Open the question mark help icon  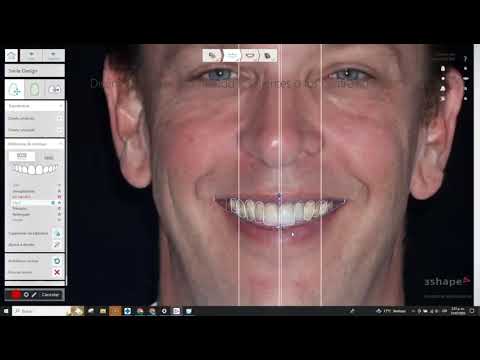click(465, 59)
